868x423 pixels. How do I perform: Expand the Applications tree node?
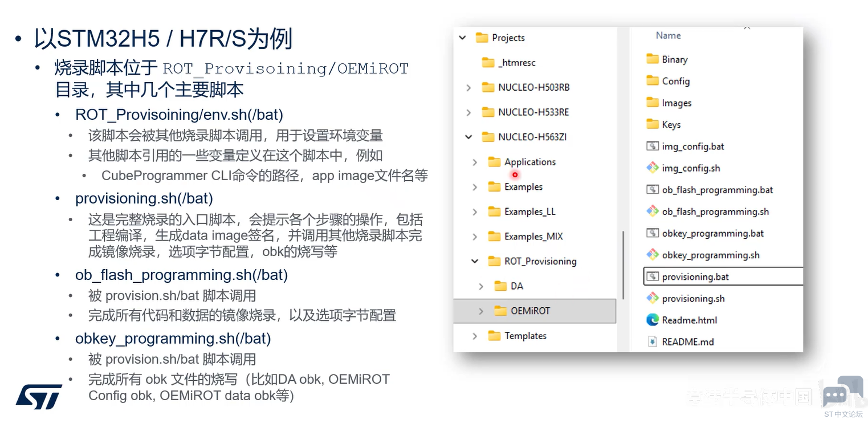[475, 162]
